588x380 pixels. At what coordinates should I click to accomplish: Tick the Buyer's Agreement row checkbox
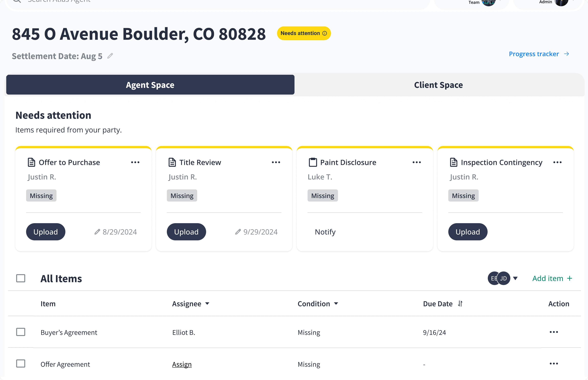(x=21, y=332)
